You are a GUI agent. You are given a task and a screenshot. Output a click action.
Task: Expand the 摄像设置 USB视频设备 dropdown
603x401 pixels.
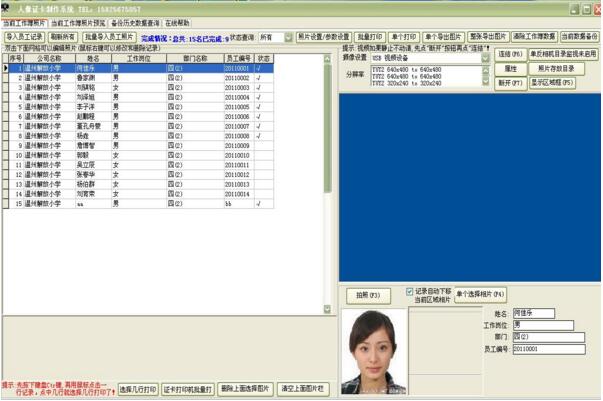(485, 58)
